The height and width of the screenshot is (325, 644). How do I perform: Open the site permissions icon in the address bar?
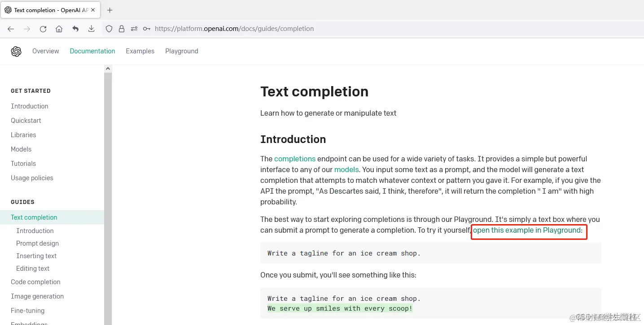pyautogui.click(x=134, y=29)
